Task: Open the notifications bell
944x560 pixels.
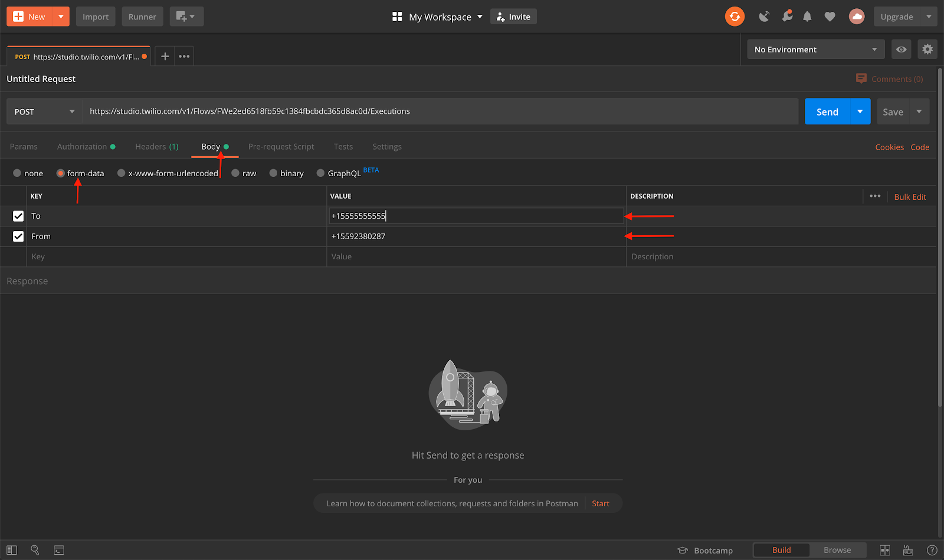Action: point(807,17)
